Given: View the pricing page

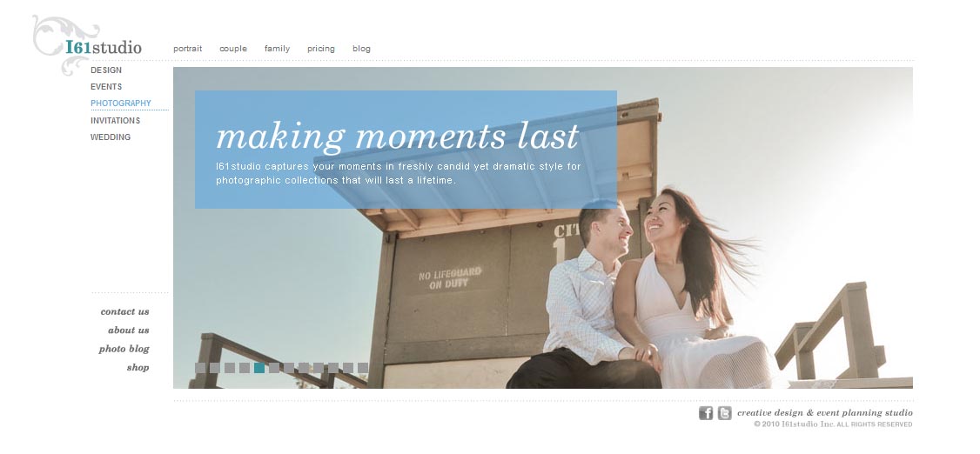Looking at the screenshot, I should point(320,49).
